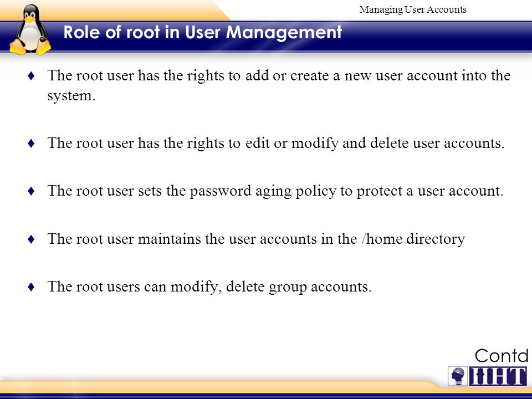Select the bullet about edit, modify and delete accounts
This screenshot has height=399, width=532.
(x=276, y=143)
